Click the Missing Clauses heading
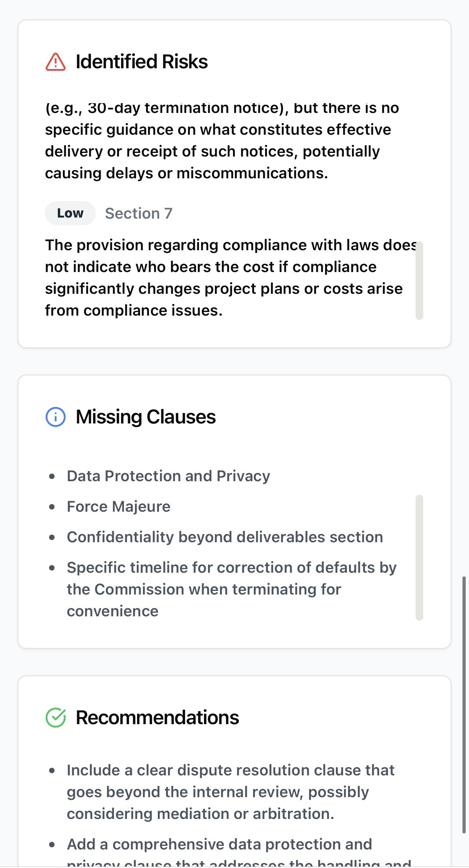 click(145, 417)
